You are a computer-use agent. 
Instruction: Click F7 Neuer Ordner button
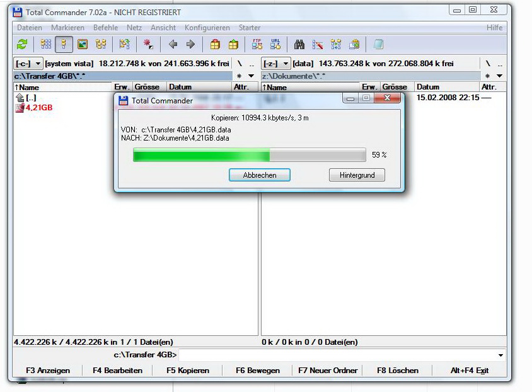[328, 371]
